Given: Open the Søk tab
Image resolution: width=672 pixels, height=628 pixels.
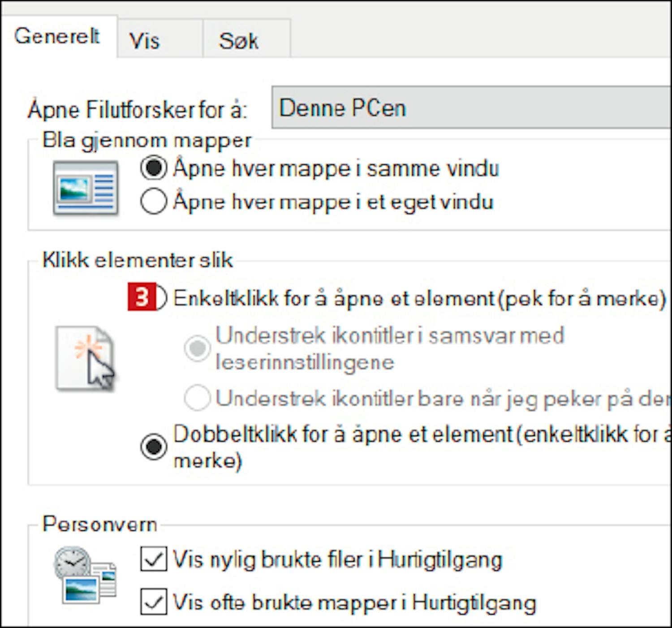Looking at the screenshot, I should pos(238,41).
